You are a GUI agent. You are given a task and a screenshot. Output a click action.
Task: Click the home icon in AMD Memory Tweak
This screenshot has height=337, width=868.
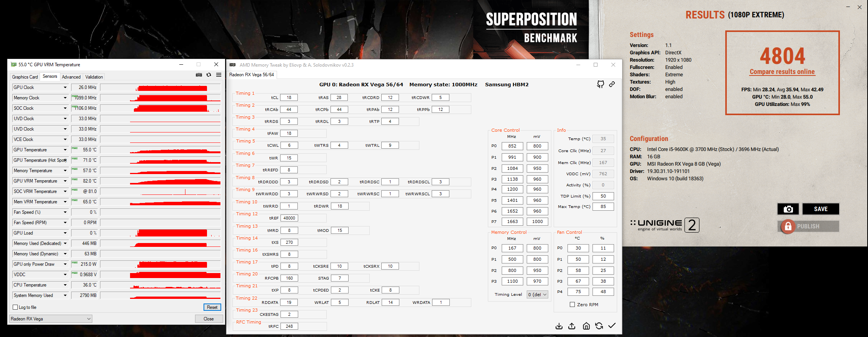(586, 326)
